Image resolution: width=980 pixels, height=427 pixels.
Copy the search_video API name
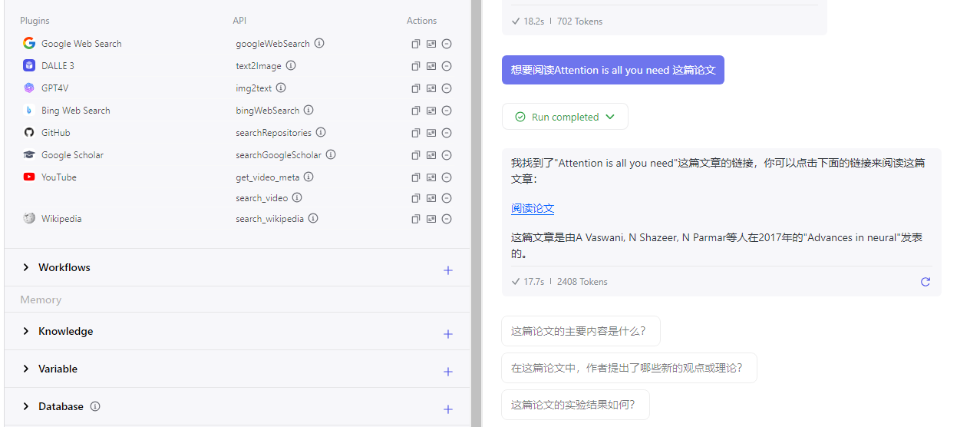click(x=416, y=198)
